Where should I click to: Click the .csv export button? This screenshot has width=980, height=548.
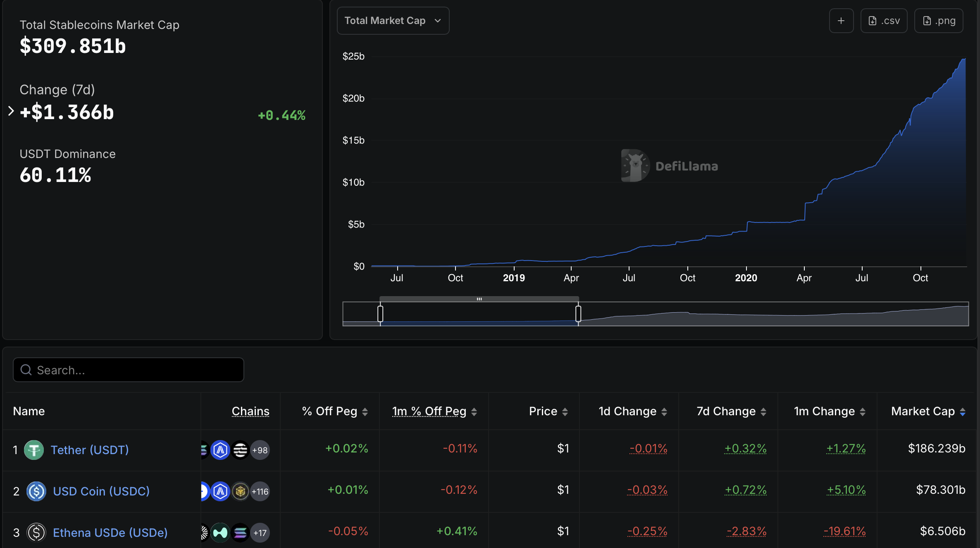click(884, 20)
